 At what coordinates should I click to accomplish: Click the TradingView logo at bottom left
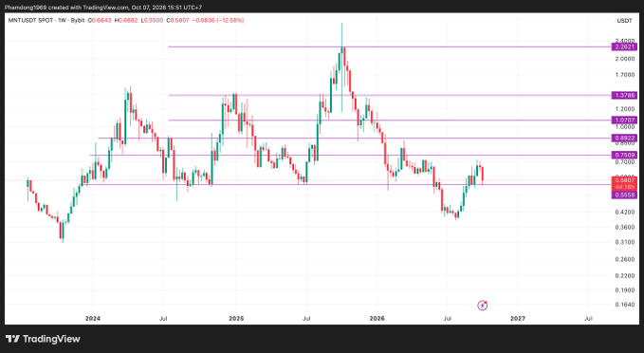(43, 339)
